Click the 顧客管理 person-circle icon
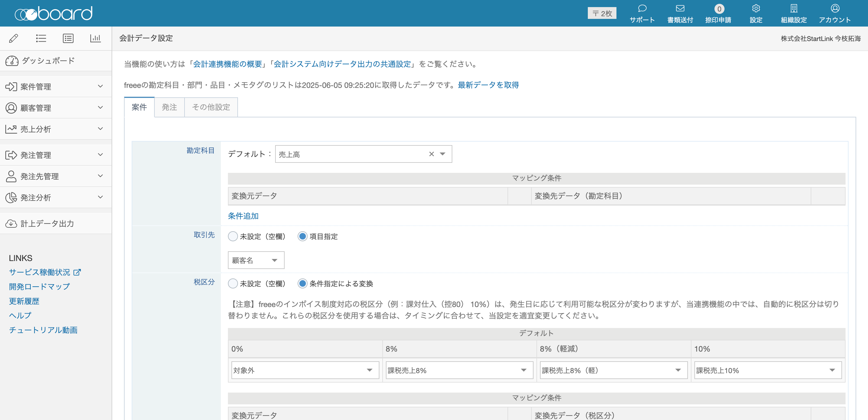This screenshot has width=868, height=420. pyautogui.click(x=11, y=108)
